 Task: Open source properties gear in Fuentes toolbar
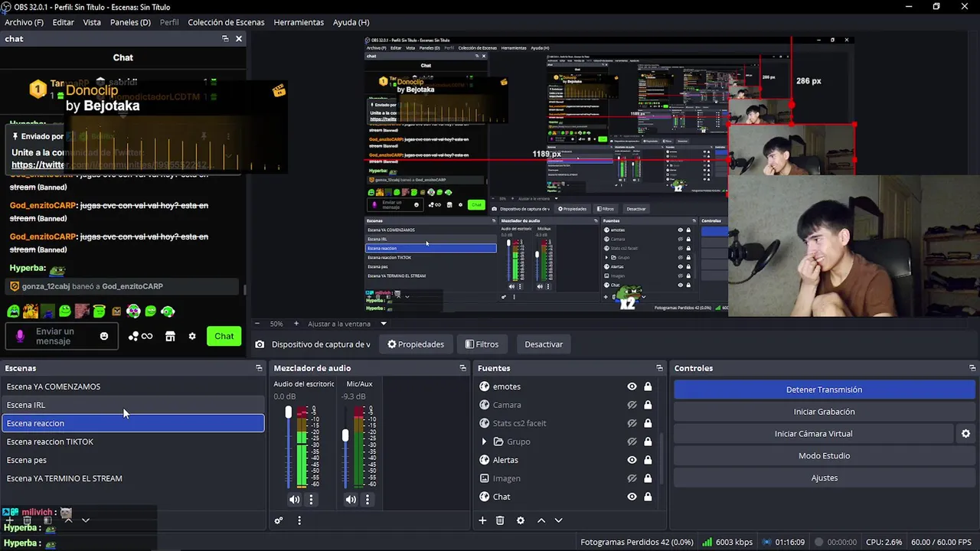pyautogui.click(x=521, y=520)
